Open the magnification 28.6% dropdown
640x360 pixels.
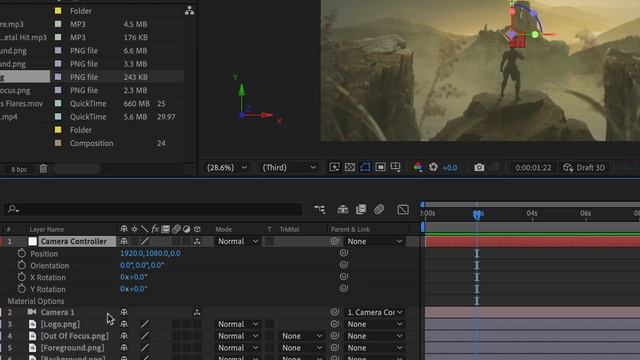[x=227, y=167]
